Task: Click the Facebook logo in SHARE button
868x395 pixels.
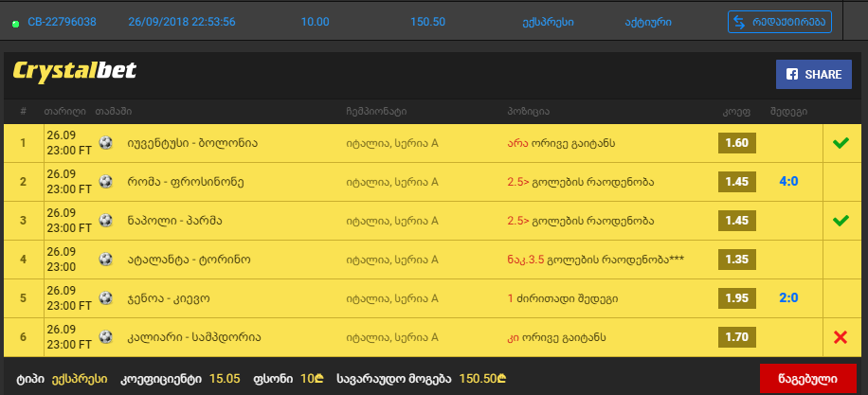Action: coord(792,75)
